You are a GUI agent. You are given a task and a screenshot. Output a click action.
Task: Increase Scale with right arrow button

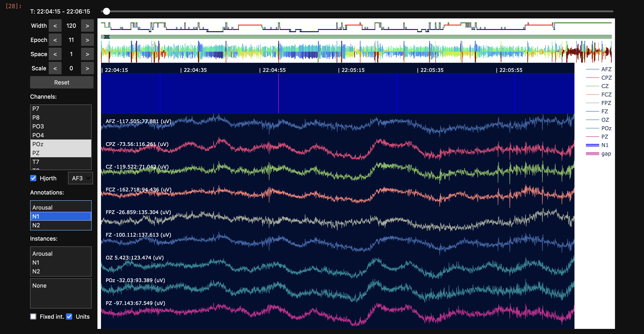(87, 68)
